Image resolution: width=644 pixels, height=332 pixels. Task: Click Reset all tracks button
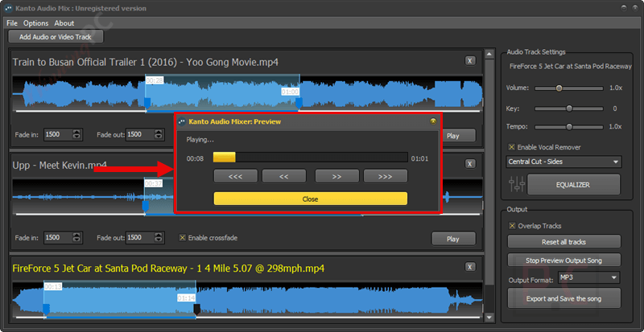coord(564,242)
